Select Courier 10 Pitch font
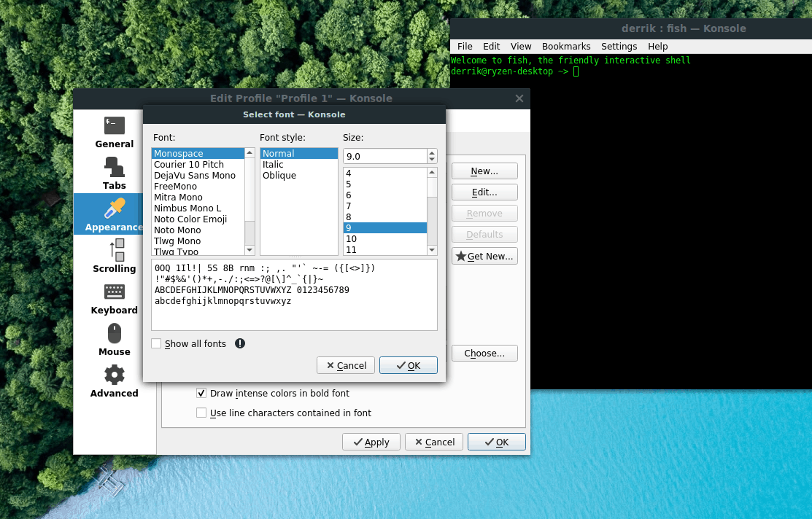The height and width of the screenshot is (519, 812). point(198,164)
